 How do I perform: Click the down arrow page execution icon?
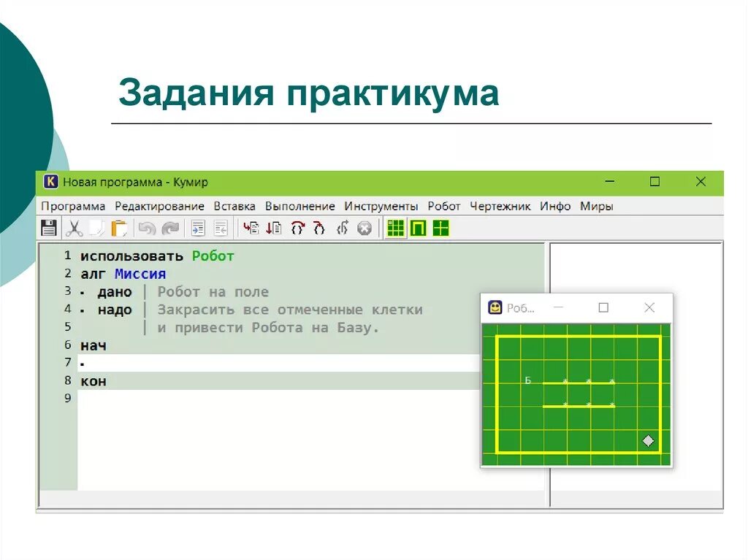[x=273, y=228]
